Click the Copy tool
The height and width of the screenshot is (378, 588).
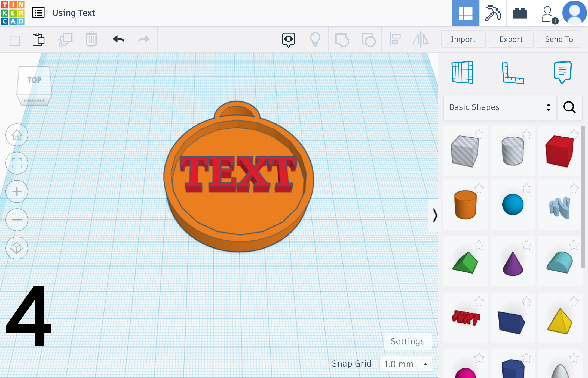[13, 39]
